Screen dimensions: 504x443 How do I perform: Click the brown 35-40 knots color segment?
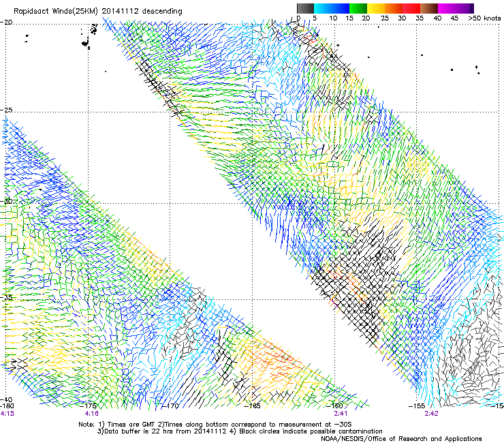coord(429,8)
